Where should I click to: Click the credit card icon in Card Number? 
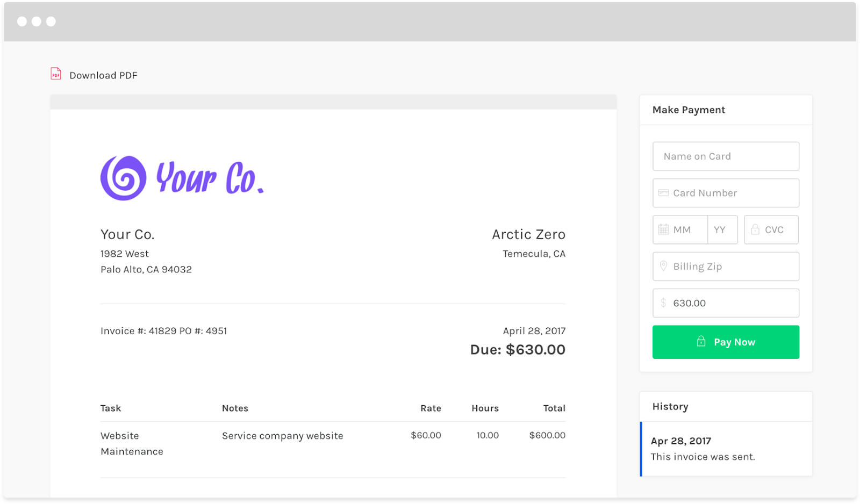click(x=663, y=193)
